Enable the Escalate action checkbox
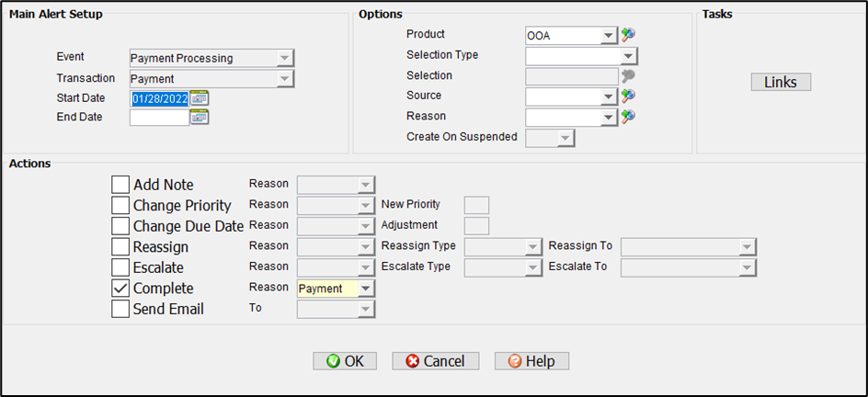This screenshot has width=868, height=397. point(120,267)
